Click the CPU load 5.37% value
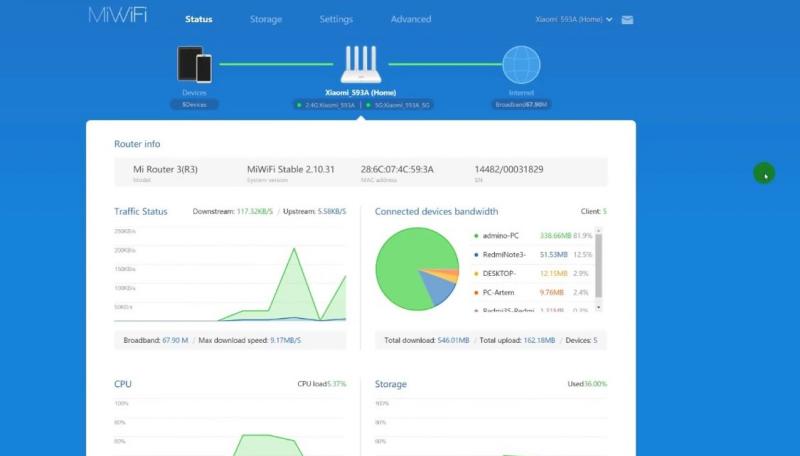The width and height of the screenshot is (800, 456). 336,384
